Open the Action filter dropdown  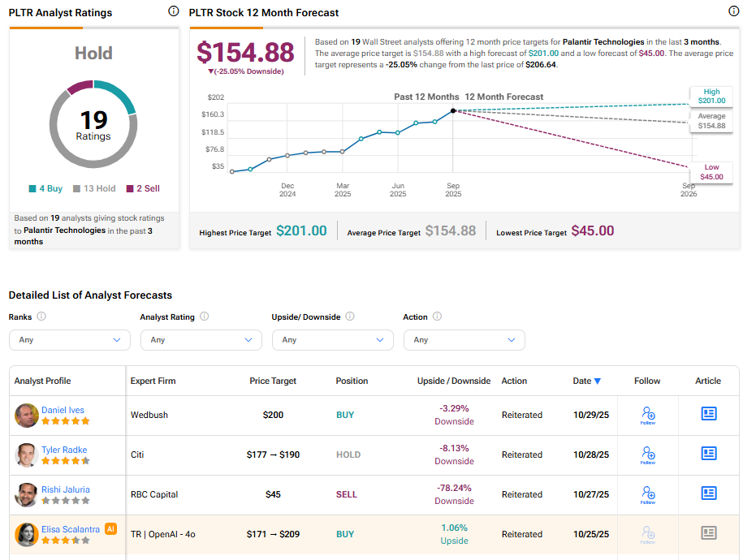coord(464,340)
